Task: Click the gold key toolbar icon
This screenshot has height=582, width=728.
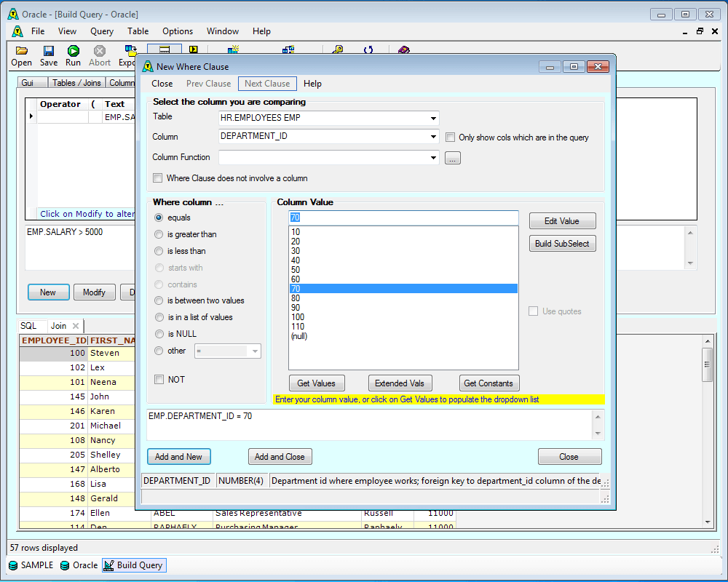Action: pyautogui.click(x=338, y=49)
